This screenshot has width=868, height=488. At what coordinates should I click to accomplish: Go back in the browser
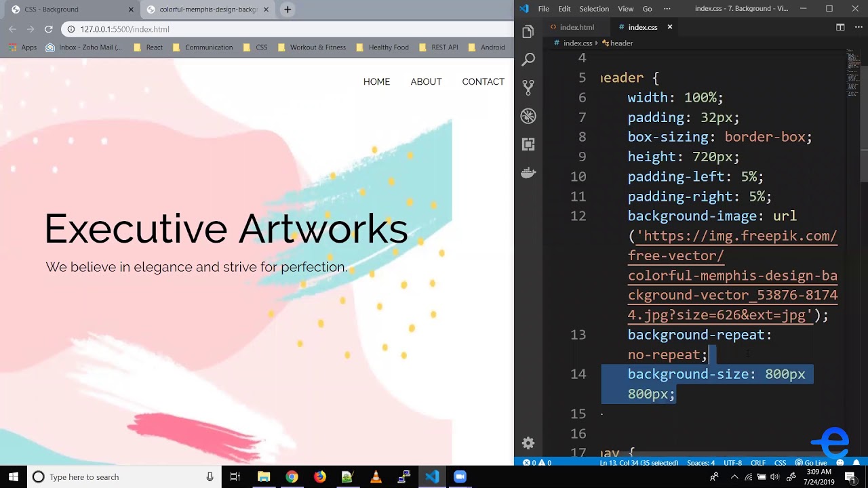click(12, 29)
